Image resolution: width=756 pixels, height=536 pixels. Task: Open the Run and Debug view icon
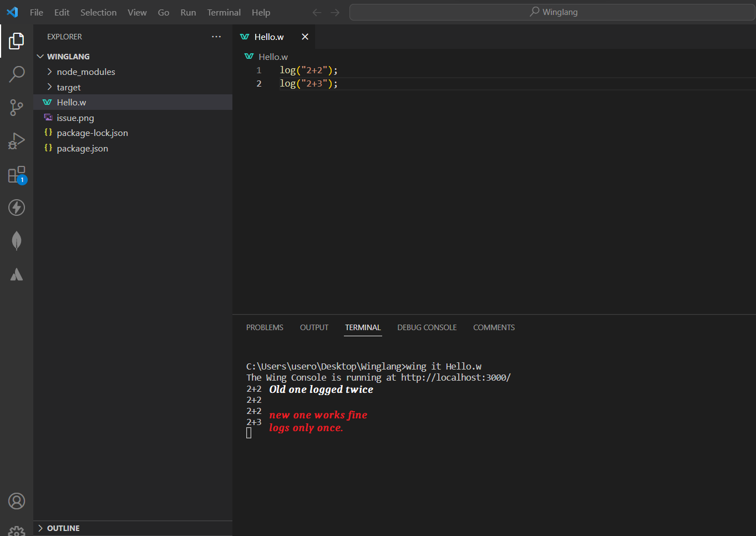click(16, 140)
